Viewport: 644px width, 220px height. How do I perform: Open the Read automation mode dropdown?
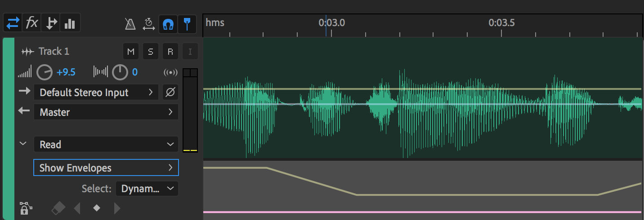[x=106, y=145]
